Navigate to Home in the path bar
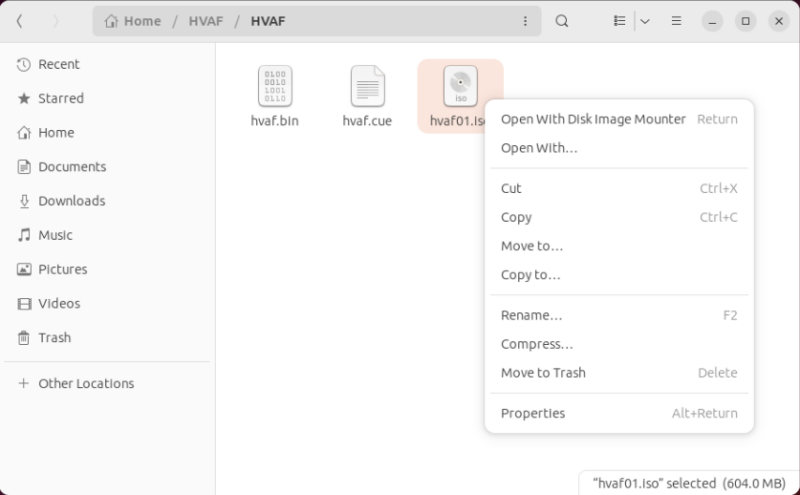 [133, 21]
